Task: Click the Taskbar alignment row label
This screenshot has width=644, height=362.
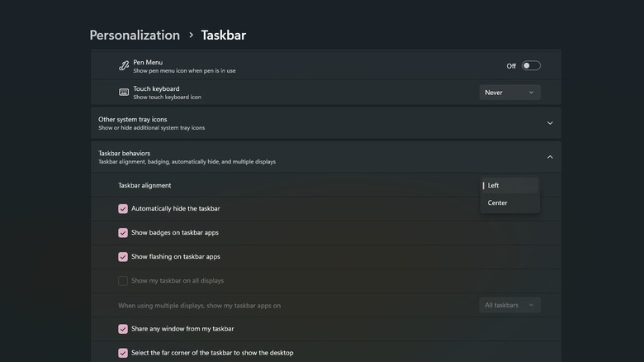Action: (144, 185)
